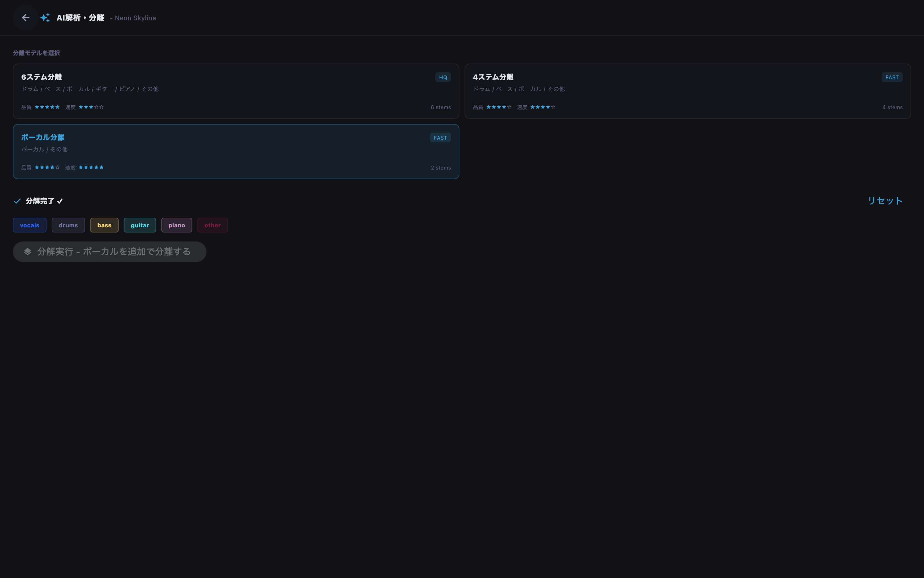Viewport: 924px width, 578px height.
Task: Select the bass stem chip
Action: tap(104, 225)
